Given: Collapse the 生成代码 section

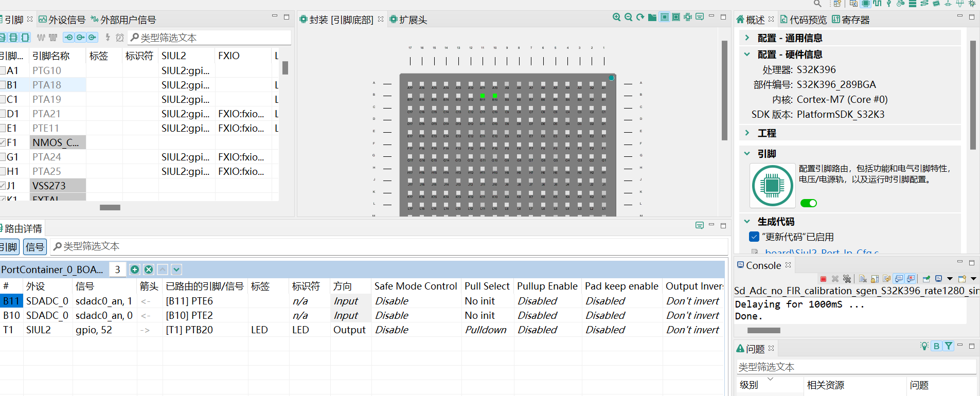Looking at the screenshot, I should click(x=747, y=221).
